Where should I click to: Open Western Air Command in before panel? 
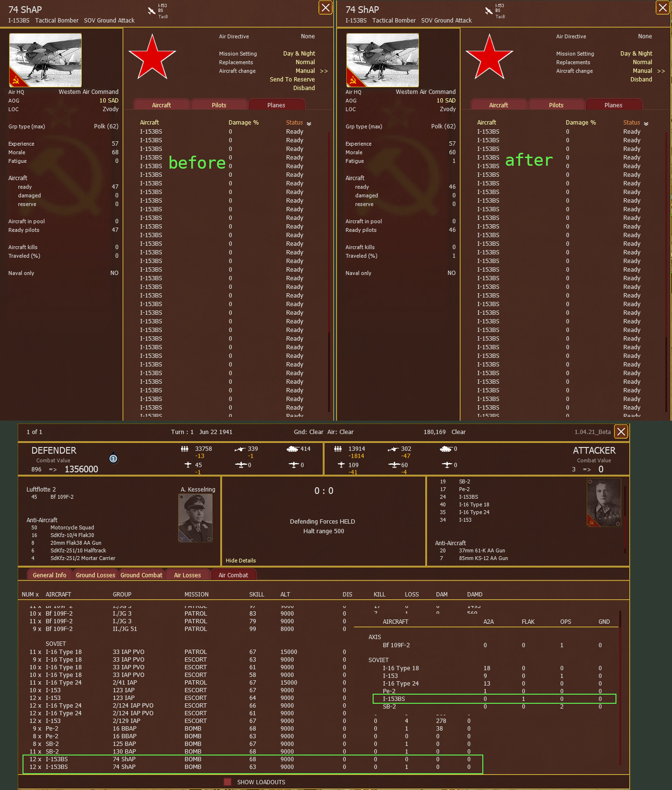89,92
